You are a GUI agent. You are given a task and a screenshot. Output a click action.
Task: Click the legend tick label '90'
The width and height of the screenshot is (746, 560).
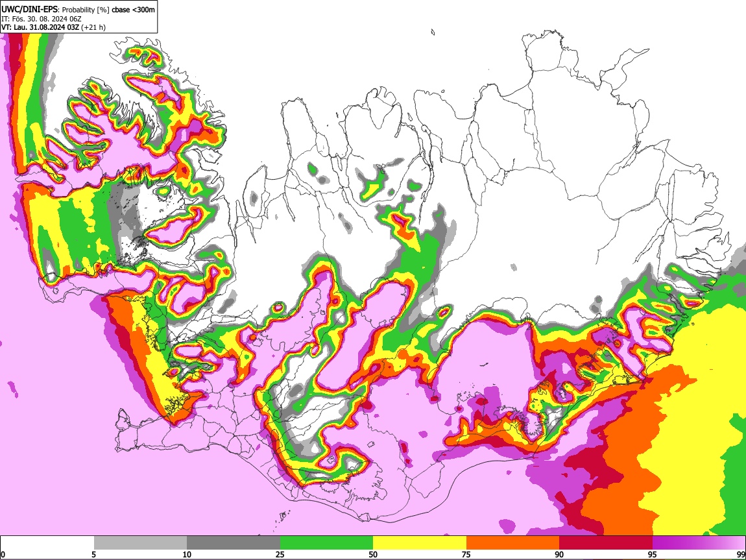pyautogui.click(x=559, y=554)
